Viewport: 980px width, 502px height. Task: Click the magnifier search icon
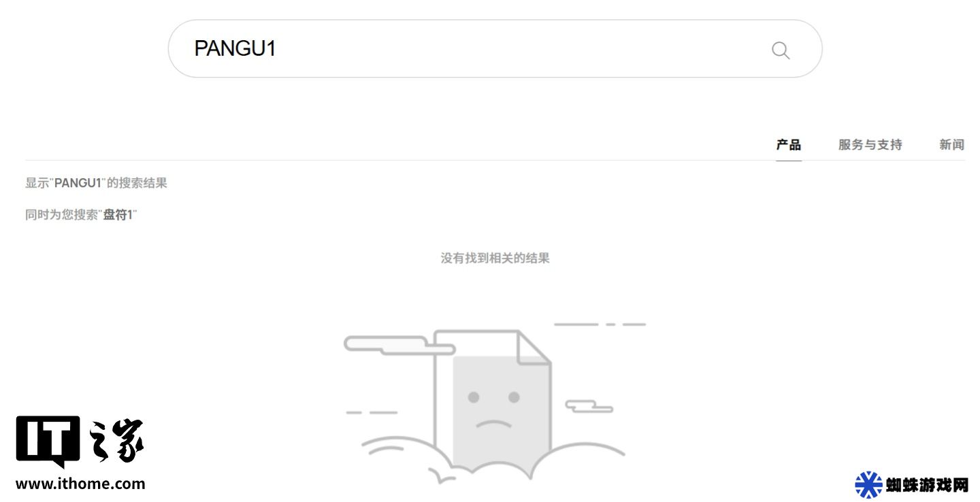point(781,50)
